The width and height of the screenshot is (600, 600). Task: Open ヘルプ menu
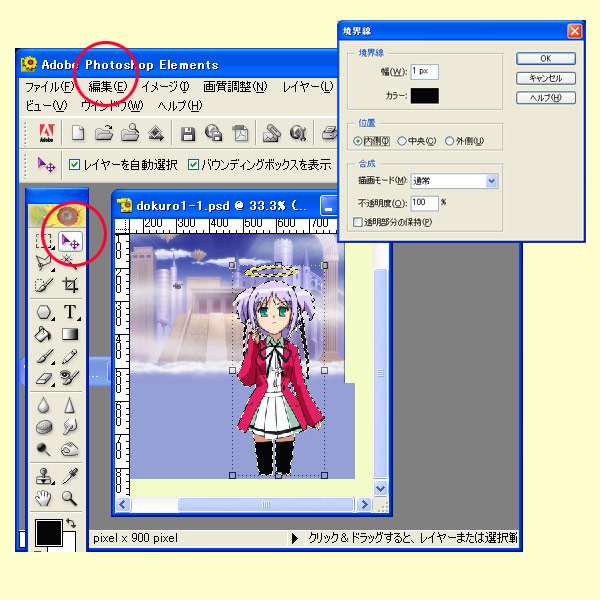pyautogui.click(x=180, y=106)
